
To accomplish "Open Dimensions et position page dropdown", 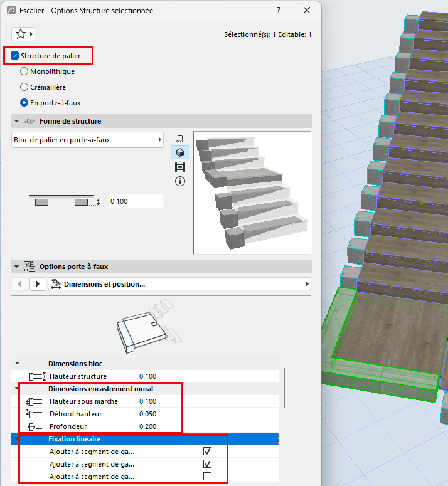I will click(179, 284).
